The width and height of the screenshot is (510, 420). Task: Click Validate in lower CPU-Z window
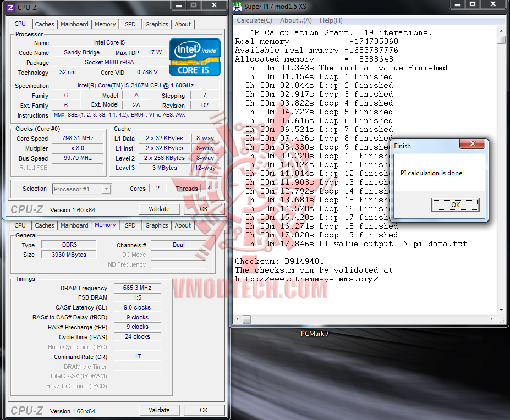click(160, 410)
